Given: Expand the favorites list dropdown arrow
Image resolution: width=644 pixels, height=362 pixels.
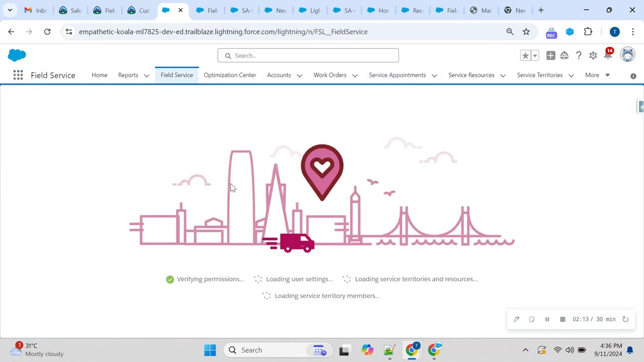Looking at the screenshot, I should tap(535, 56).
